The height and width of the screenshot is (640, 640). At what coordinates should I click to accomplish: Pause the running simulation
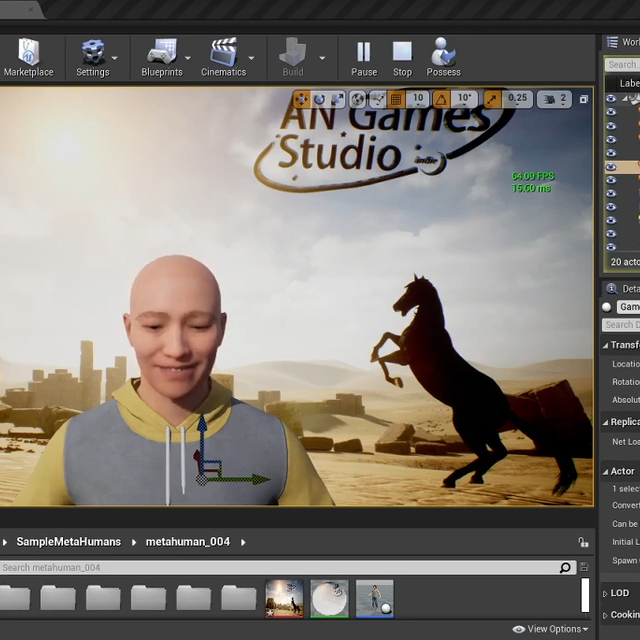coord(364,57)
